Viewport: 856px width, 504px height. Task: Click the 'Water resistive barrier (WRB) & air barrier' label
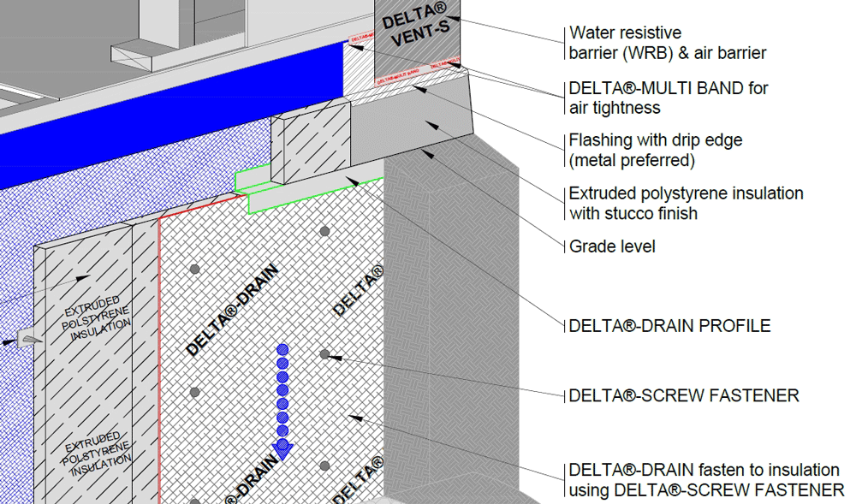[667, 43]
